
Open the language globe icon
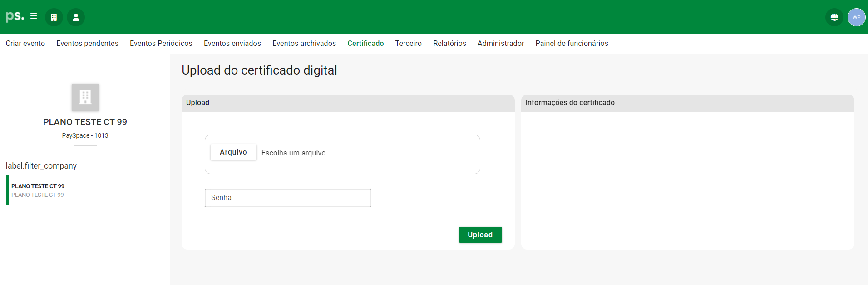834,17
